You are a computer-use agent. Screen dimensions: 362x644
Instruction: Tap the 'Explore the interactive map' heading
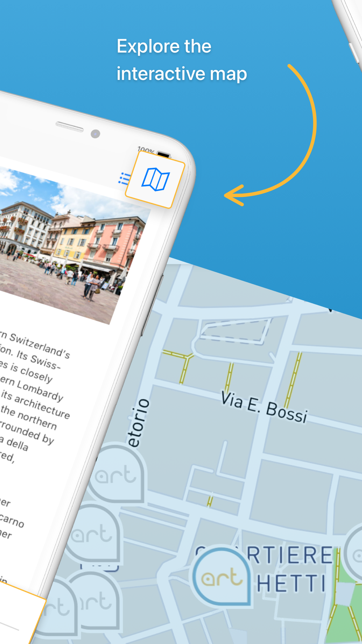point(182,60)
